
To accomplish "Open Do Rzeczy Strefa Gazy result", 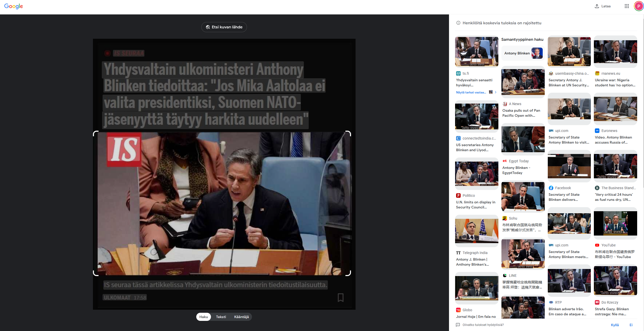I will point(612,311).
